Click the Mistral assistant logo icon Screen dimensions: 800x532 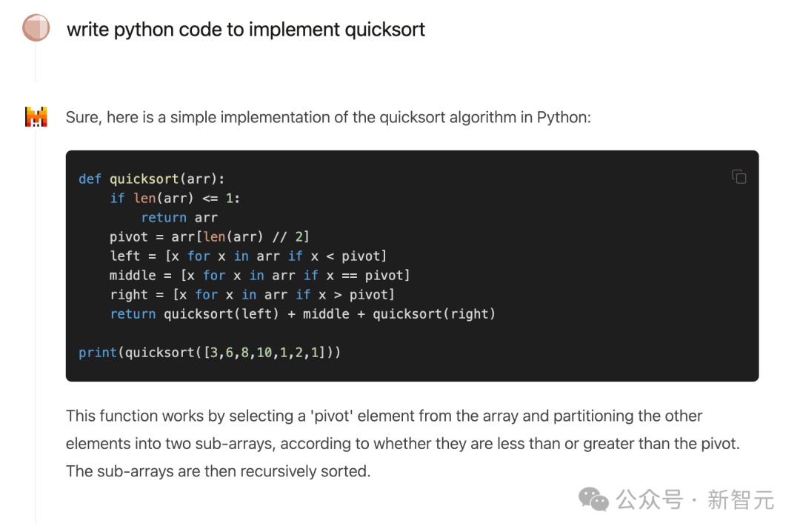pos(36,117)
